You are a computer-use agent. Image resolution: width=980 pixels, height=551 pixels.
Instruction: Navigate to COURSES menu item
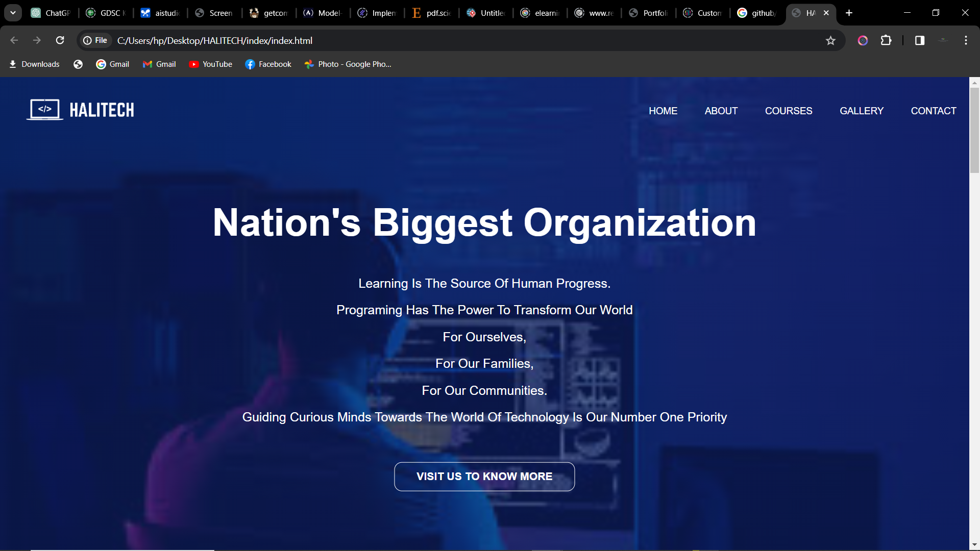[x=788, y=111]
